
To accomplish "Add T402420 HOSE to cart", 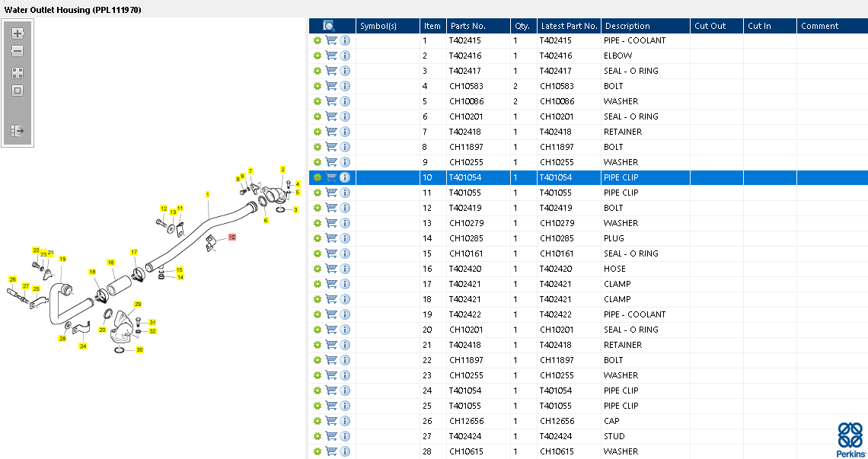I will click(x=331, y=269).
